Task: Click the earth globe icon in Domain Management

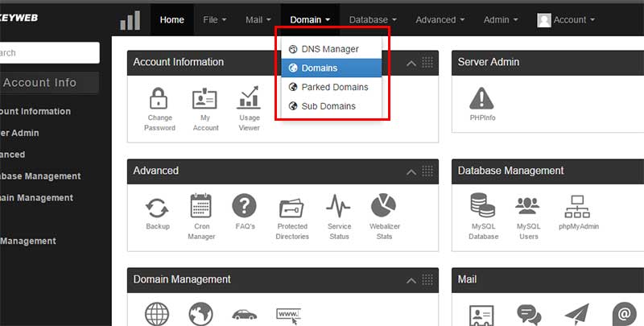Action: (200, 314)
